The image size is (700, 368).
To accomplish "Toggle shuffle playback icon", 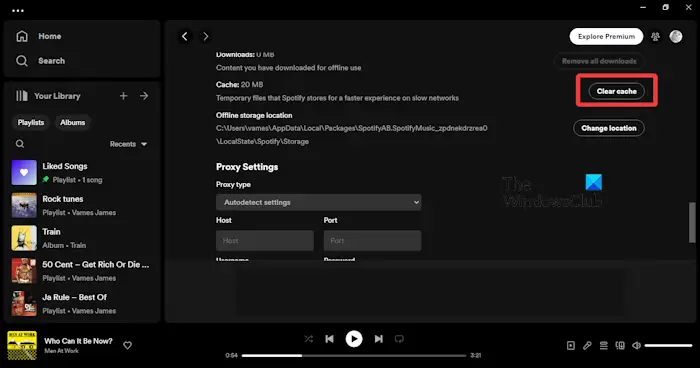I will [x=308, y=339].
